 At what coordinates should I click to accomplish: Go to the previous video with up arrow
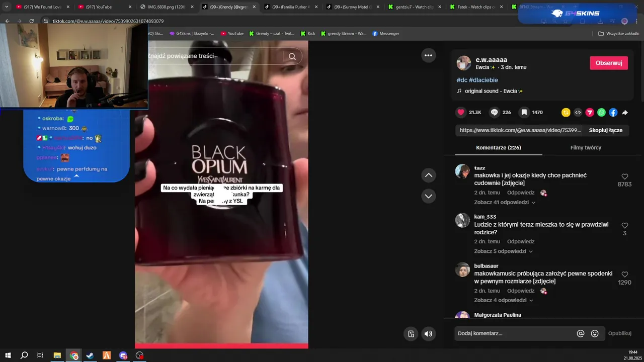pyautogui.click(x=429, y=175)
